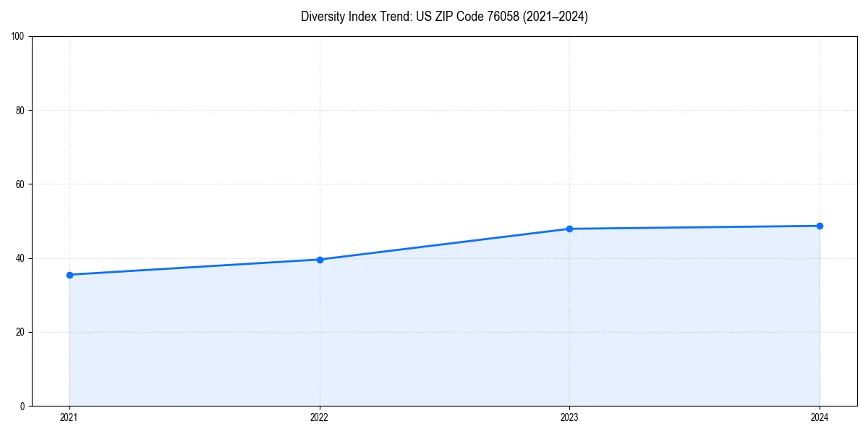
Task: Click inside the empty plot area above the line
Action: tap(434, 130)
